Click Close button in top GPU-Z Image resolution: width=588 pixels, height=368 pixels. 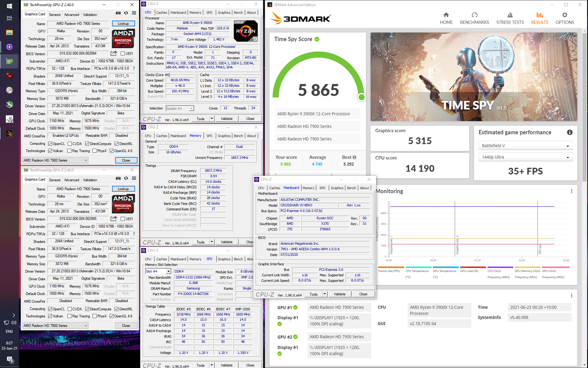[x=126, y=160]
